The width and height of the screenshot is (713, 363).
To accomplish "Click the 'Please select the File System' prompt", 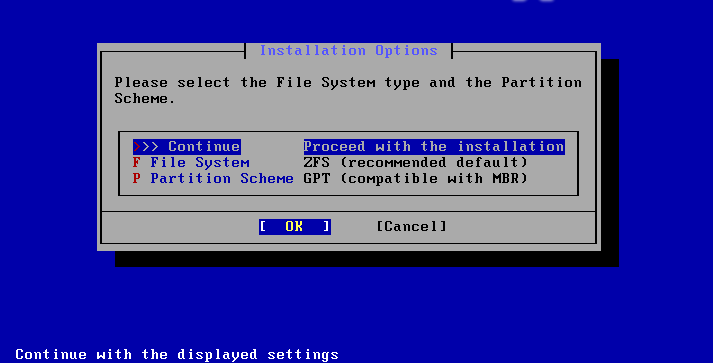I will (348, 91).
